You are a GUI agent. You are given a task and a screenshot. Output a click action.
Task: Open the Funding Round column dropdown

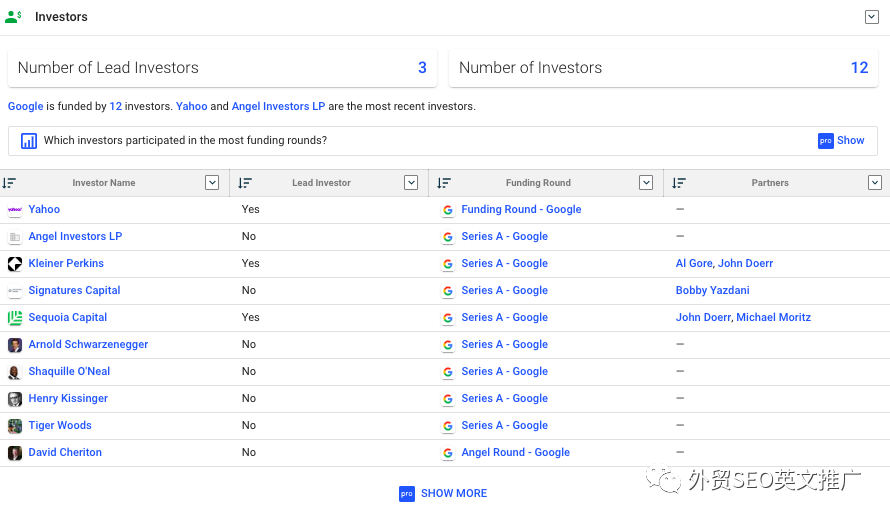pos(645,183)
